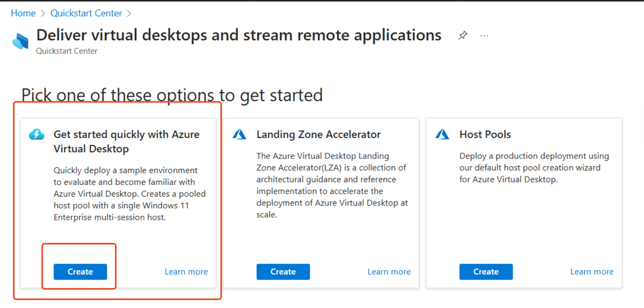Click the chevron after Quickstart Center breadcrumb
The image size is (644, 308).
pos(129,13)
